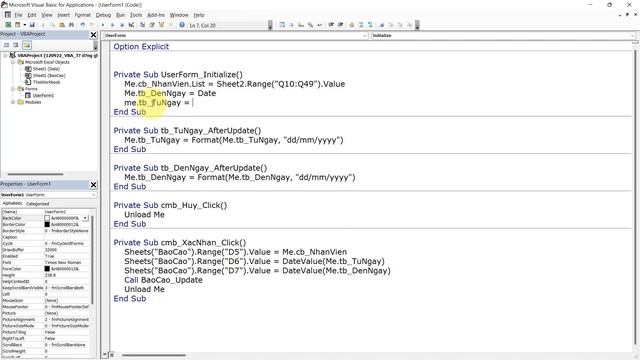This screenshot has height=360, width=640.
Task: Click the Undo toolbar icon
Action: coord(83,25)
